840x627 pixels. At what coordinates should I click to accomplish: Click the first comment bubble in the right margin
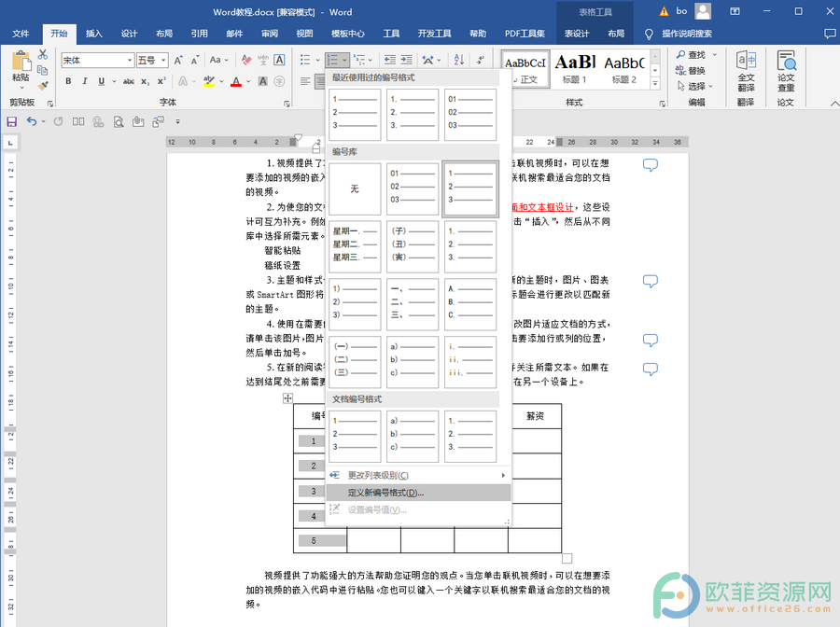tap(651, 165)
